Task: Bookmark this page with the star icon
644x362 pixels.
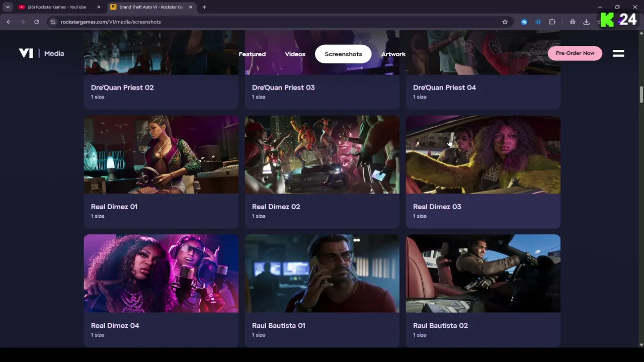Action: [x=505, y=22]
